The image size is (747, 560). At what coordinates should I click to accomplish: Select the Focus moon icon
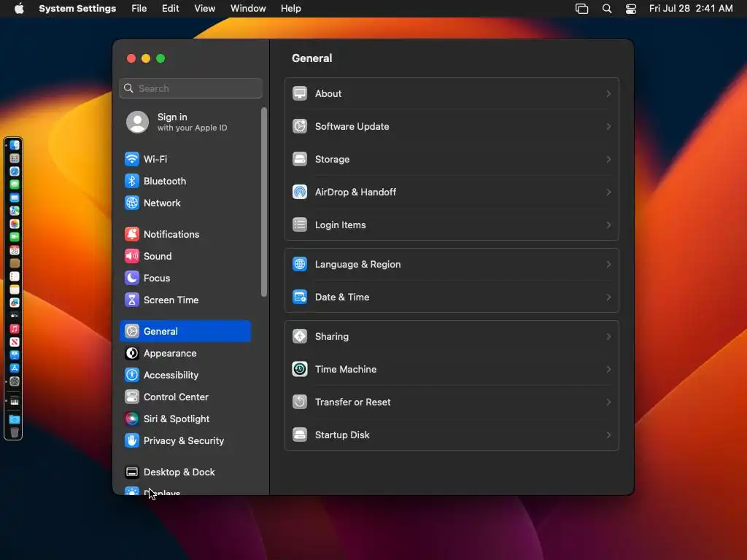[132, 278]
